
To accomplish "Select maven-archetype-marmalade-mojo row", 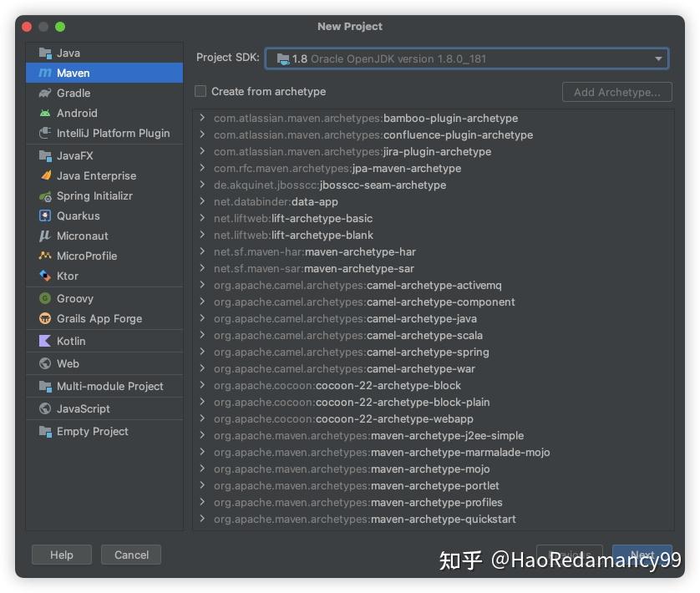I will pyautogui.click(x=433, y=453).
